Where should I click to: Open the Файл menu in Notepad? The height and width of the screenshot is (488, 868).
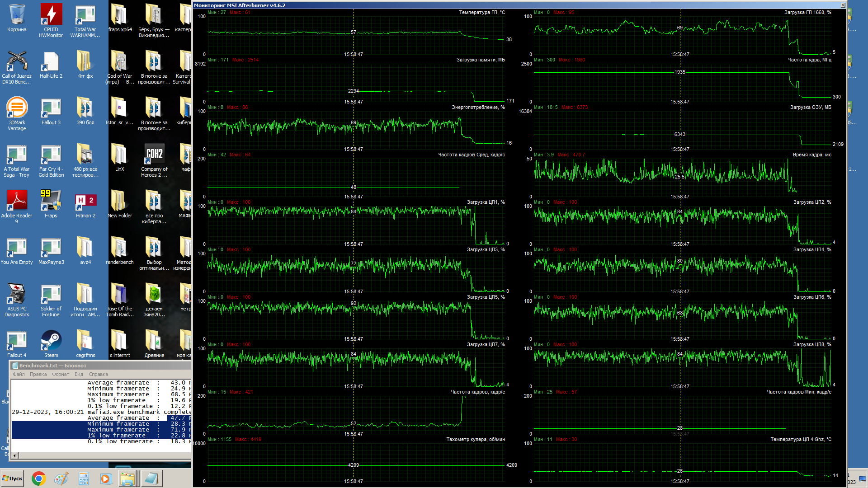[19, 374]
